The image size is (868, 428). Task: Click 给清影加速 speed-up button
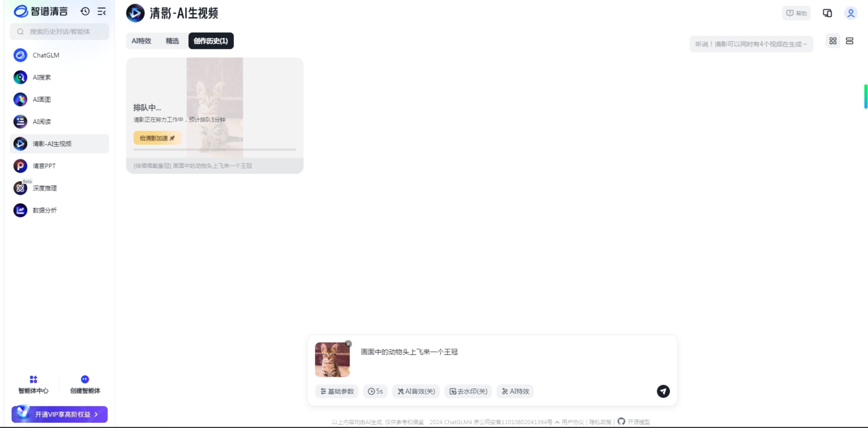pyautogui.click(x=157, y=138)
